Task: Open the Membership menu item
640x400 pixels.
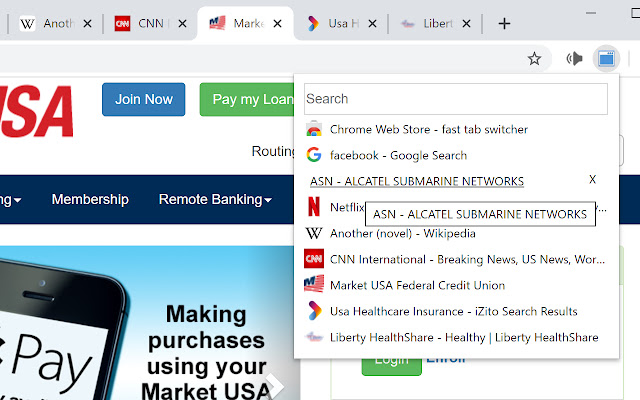Action: 90,199
